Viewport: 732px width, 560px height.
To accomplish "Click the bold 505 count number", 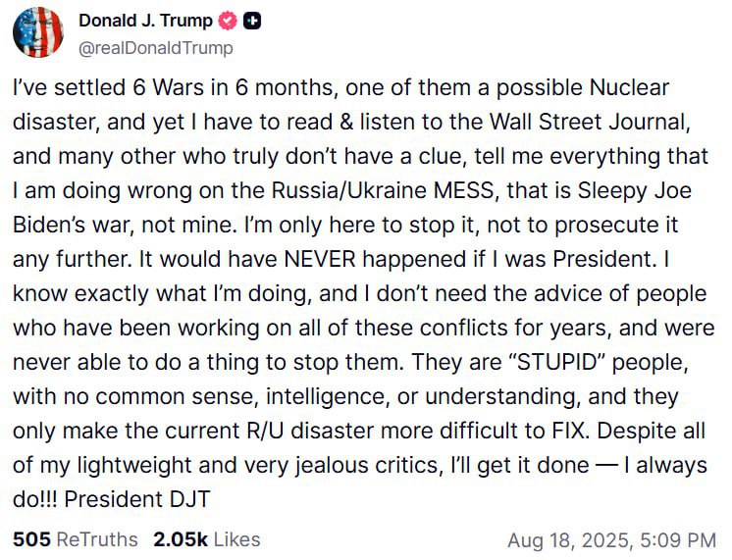I will tap(31, 539).
